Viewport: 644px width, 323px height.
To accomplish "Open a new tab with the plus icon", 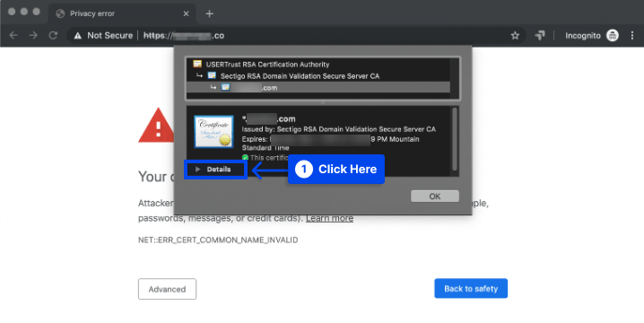I will (210, 14).
